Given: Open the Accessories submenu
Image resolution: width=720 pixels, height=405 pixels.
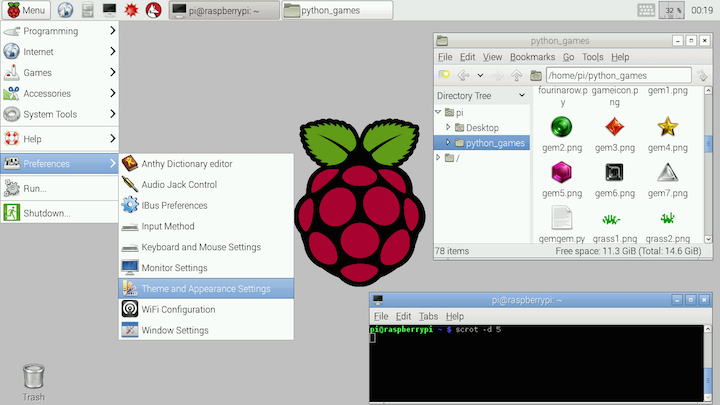Looking at the screenshot, I should click(60, 93).
